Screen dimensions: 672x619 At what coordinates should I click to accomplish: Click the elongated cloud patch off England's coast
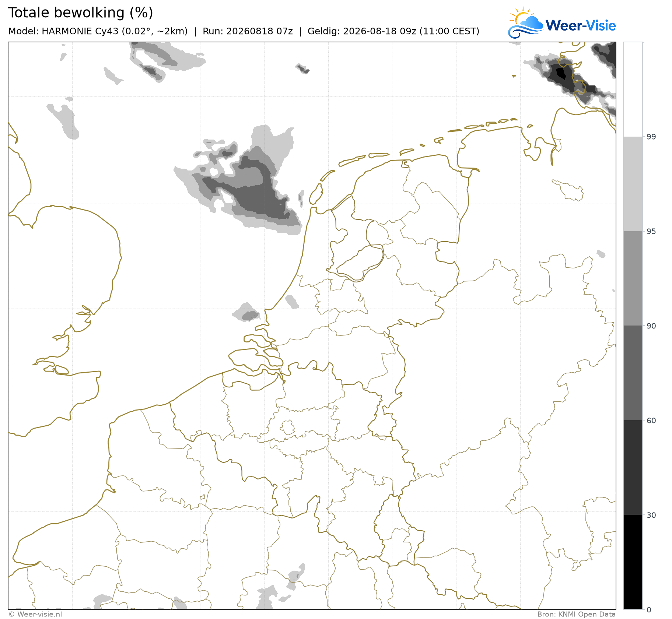[63, 121]
